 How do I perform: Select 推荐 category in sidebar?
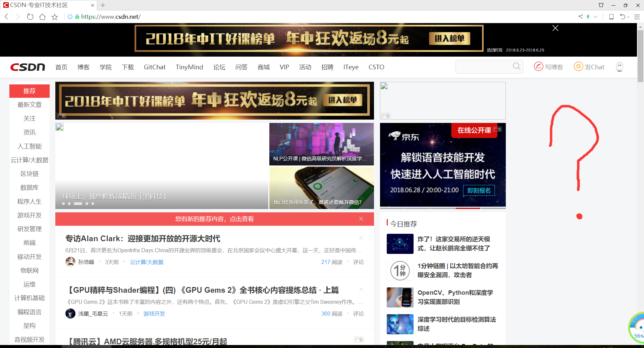click(30, 91)
